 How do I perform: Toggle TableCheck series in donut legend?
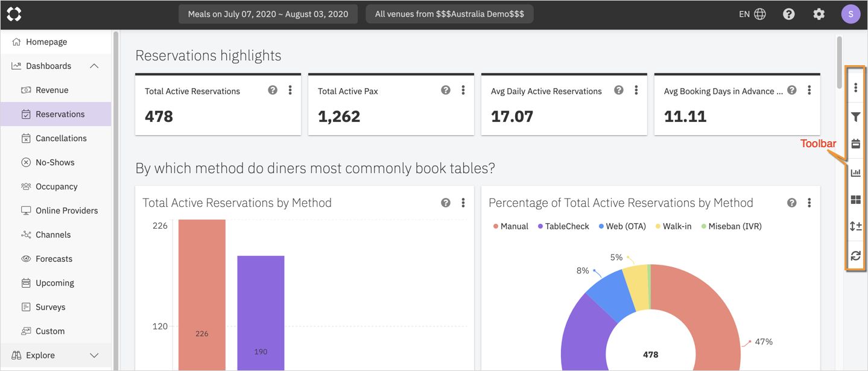563,226
